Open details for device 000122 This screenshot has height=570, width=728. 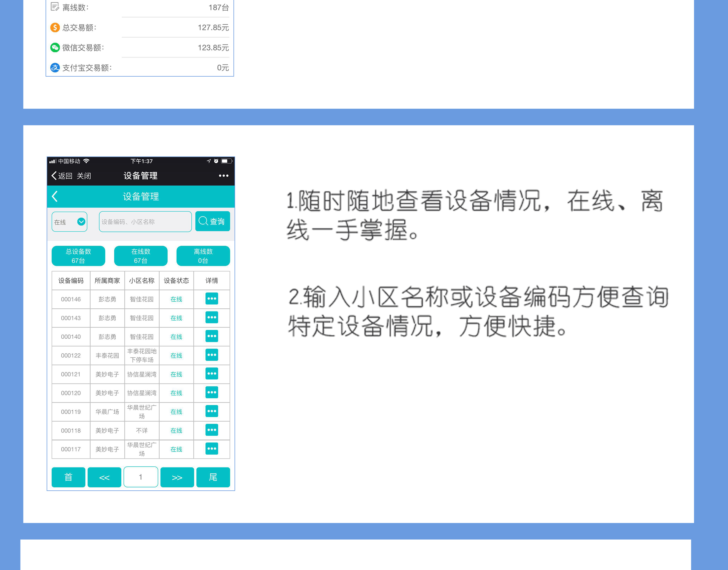pos(211,355)
